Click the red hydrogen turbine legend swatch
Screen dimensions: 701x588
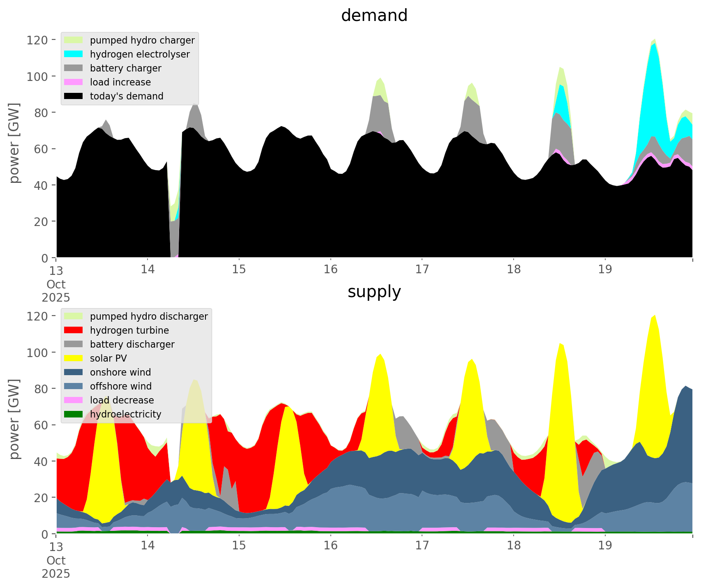coord(73,330)
